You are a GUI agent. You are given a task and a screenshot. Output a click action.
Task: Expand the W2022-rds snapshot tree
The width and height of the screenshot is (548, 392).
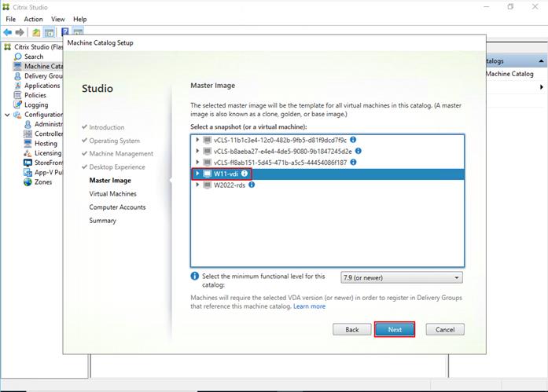pyautogui.click(x=197, y=185)
